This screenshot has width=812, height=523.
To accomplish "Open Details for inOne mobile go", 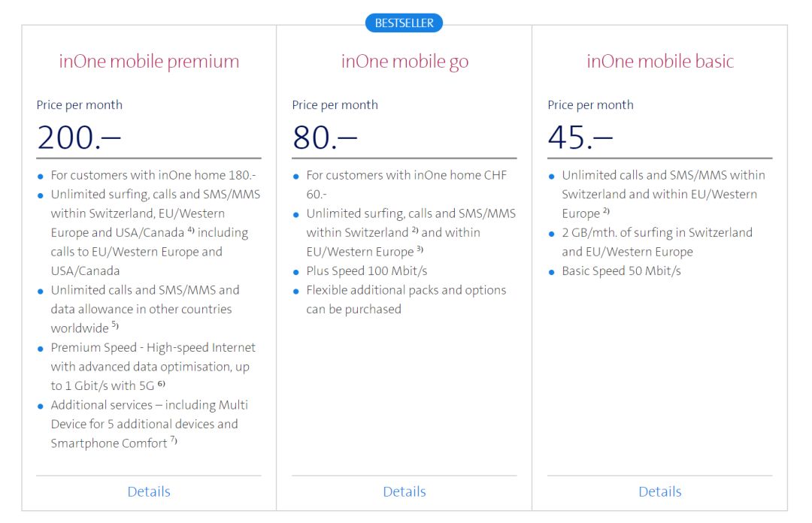I will pos(404,491).
